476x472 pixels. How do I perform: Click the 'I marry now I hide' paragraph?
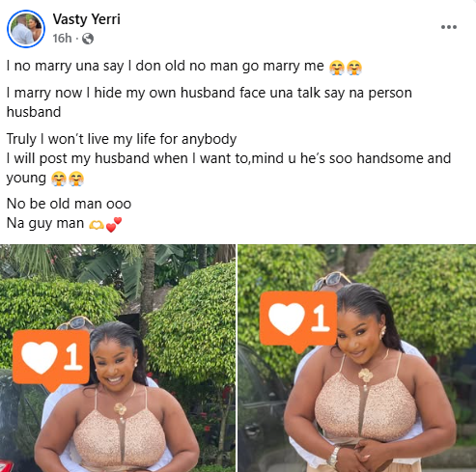[x=210, y=102]
